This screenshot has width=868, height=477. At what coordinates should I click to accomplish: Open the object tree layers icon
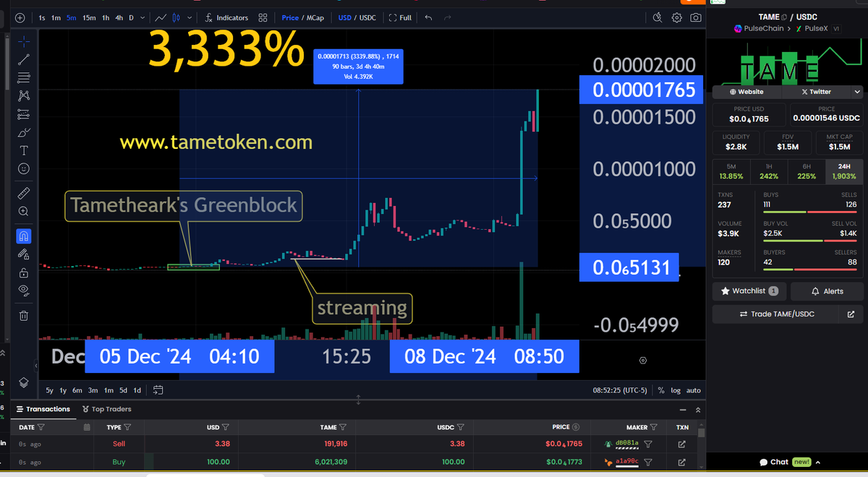pos(24,382)
